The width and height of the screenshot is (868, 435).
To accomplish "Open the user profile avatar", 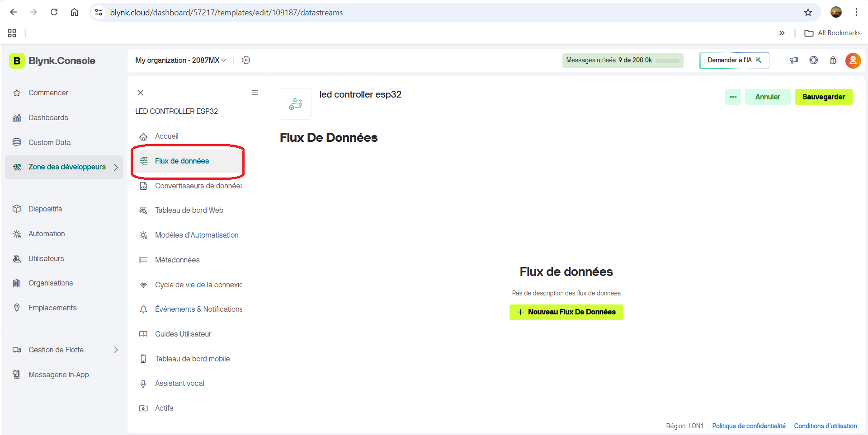I will coord(853,61).
